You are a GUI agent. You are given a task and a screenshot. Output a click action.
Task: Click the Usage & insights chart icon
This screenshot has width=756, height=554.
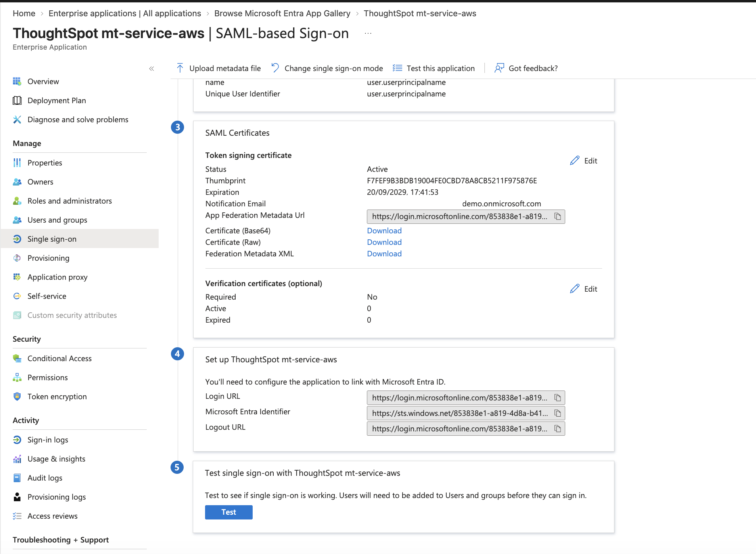point(17,459)
